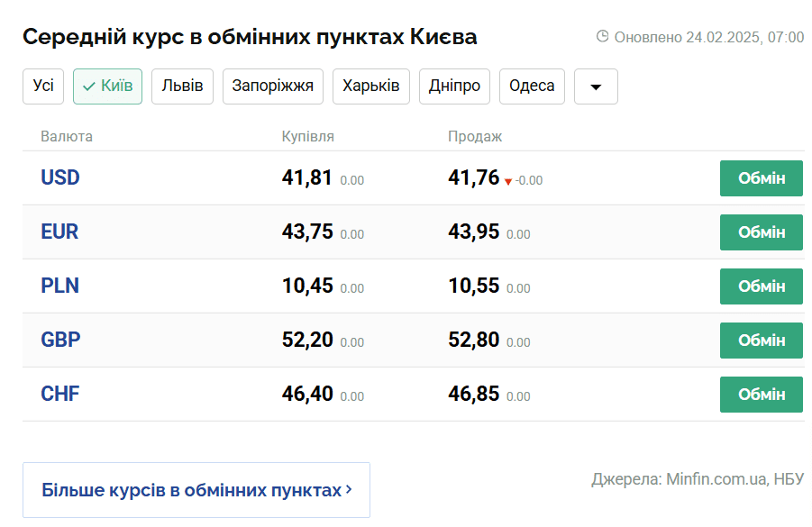Click GBP buy rate 52,20
Viewport: 812px width, 527px height.
pyautogui.click(x=307, y=340)
